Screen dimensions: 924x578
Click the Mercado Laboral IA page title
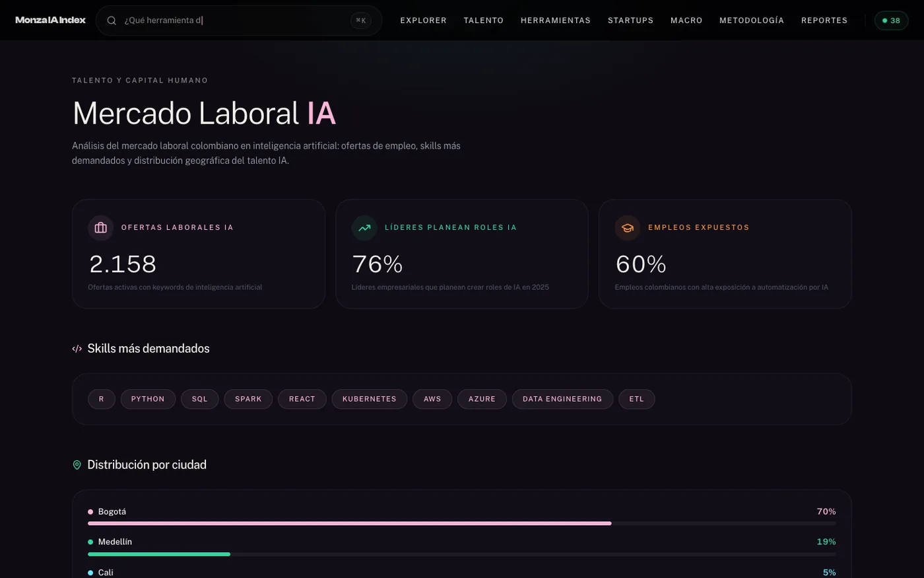[204, 113]
